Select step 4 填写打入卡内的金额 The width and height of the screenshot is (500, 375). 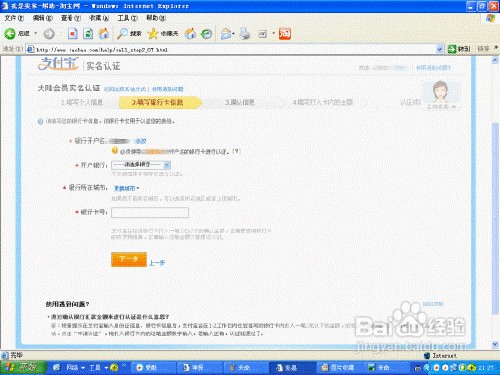323,102
